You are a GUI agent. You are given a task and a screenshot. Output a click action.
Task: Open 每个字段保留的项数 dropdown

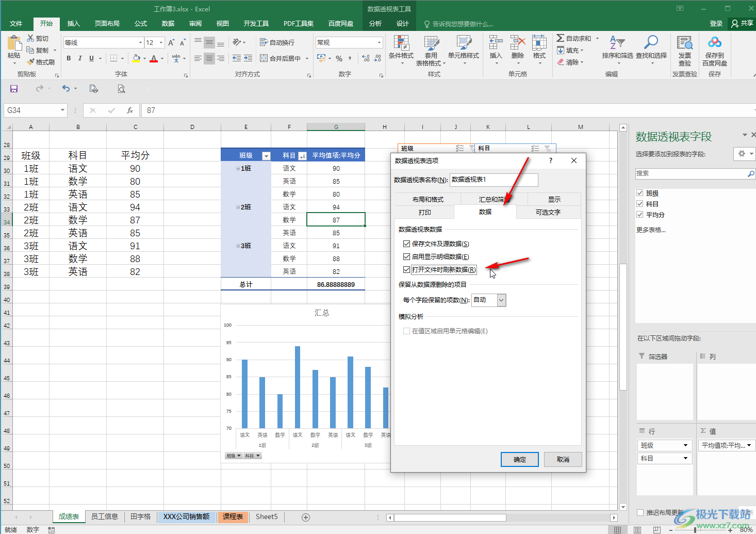[x=501, y=300]
